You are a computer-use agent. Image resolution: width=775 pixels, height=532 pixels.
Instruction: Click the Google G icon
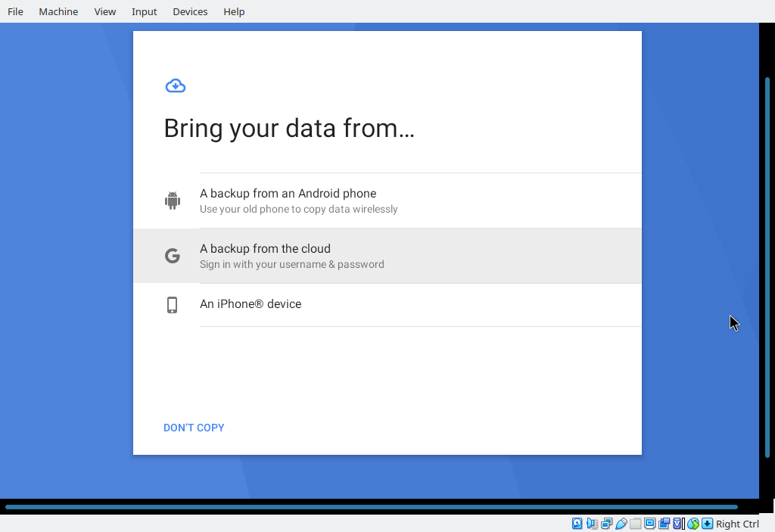pyautogui.click(x=173, y=256)
